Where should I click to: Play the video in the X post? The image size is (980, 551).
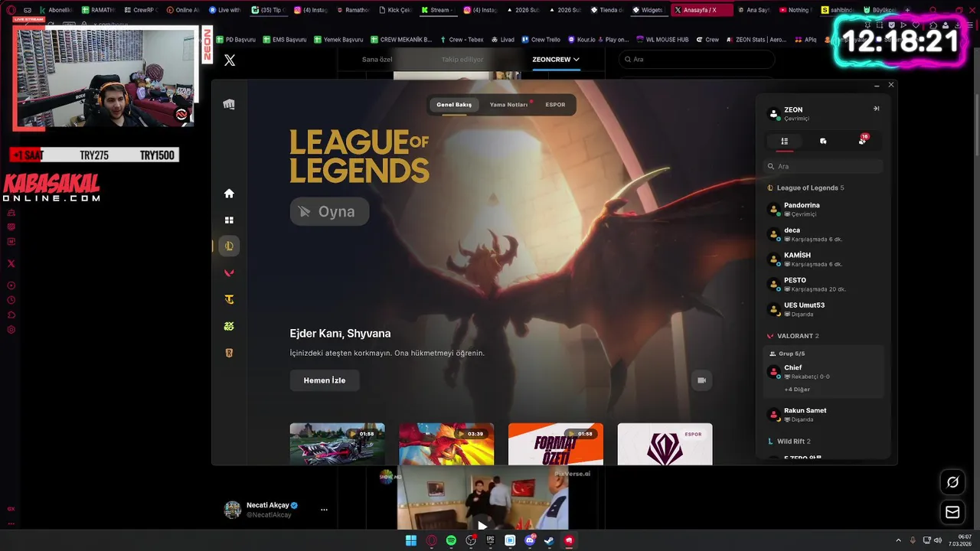pyautogui.click(x=482, y=525)
